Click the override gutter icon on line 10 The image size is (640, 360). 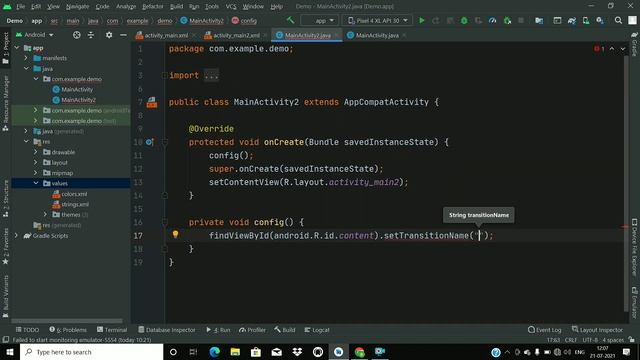(149, 142)
